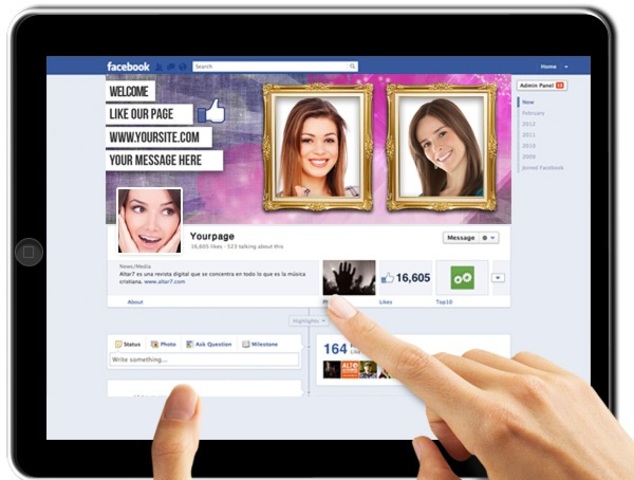This screenshot has width=634, height=480.
Task: Click the '16,605 likes' text under Yourpage
Action: point(206,246)
